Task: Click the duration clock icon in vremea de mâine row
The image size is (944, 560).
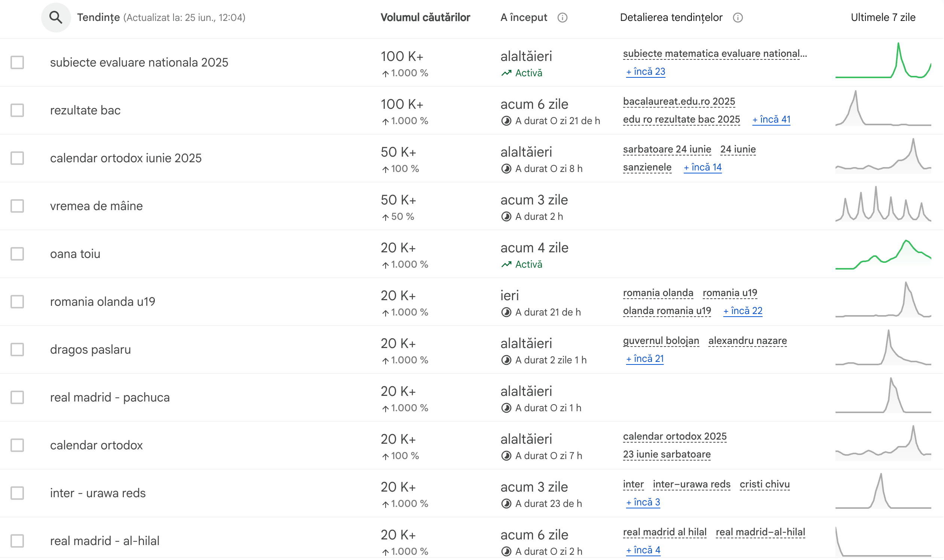Action: pyautogui.click(x=506, y=216)
